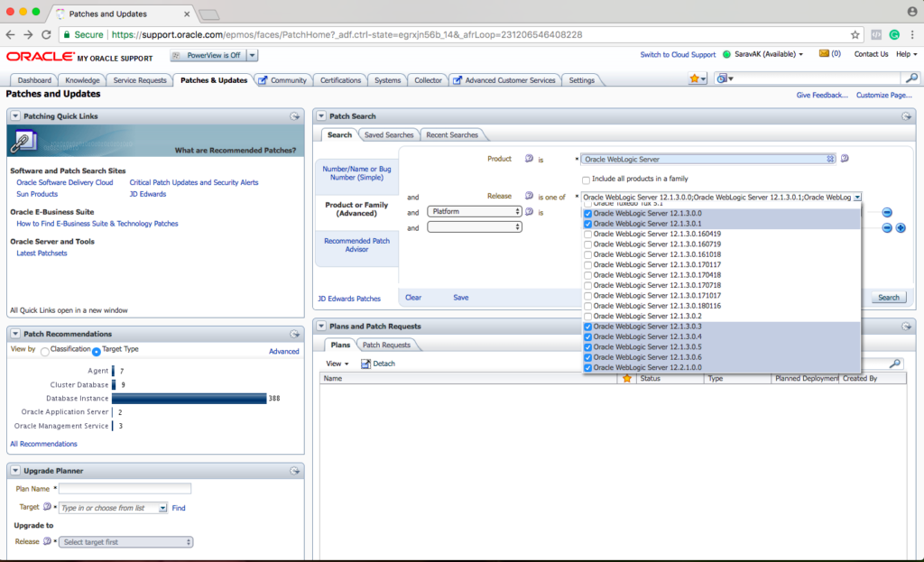This screenshot has height=562, width=924.
Task: Click the help icon beside Release label
Action: (x=531, y=196)
